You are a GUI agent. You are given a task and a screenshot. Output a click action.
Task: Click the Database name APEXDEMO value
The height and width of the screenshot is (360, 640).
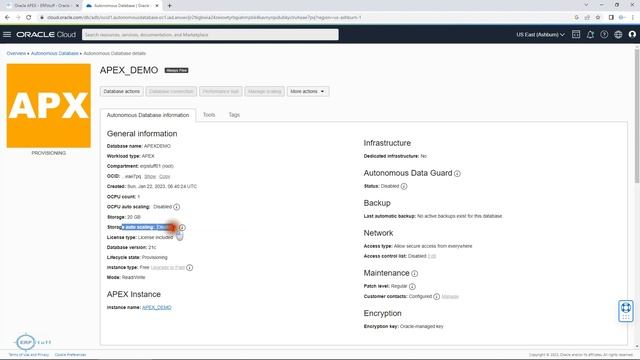(x=157, y=146)
